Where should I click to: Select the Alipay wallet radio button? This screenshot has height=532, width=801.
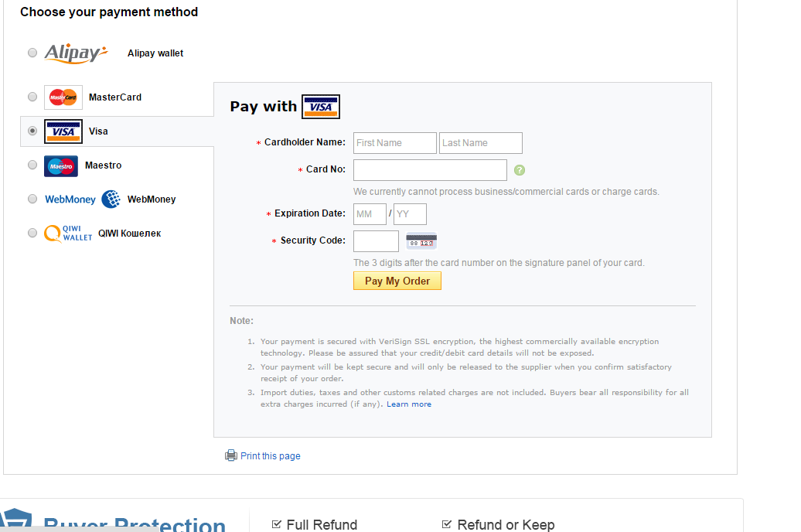click(x=32, y=53)
